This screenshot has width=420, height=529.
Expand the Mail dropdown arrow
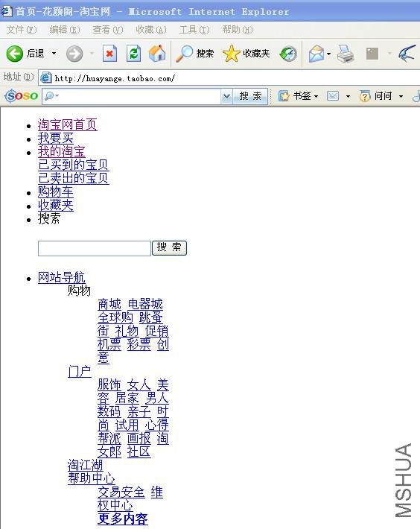(328, 54)
